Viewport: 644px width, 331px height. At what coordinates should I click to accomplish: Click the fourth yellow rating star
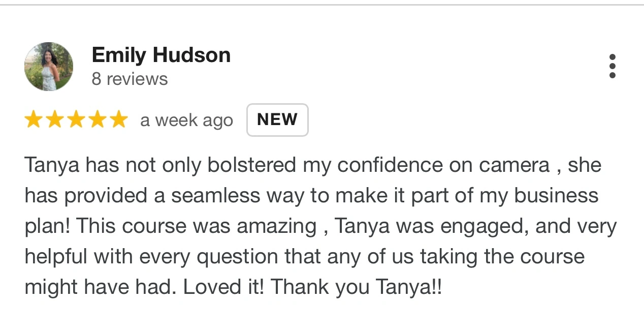pyautogui.click(x=98, y=120)
